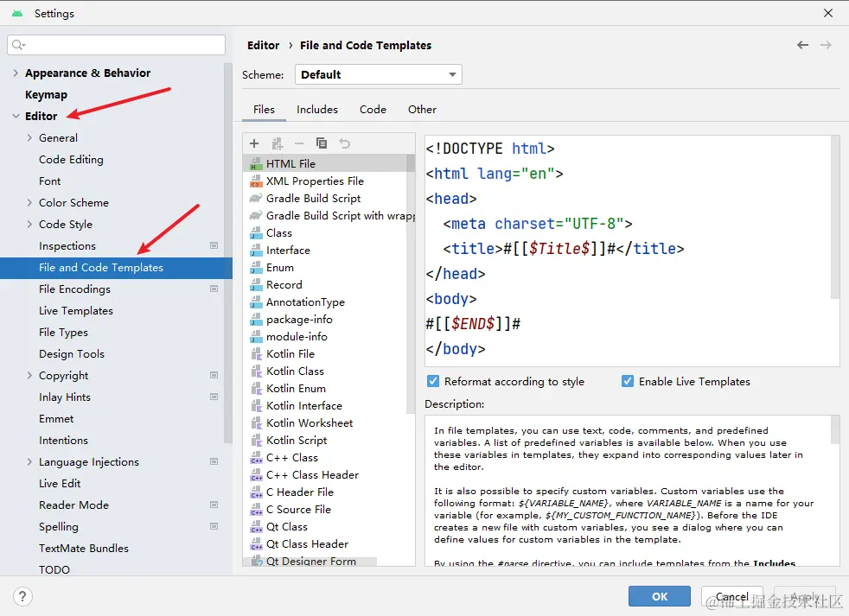The height and width of the screenshot is (616, 849).
Task: Click the File Encodings project-level icon
Action: pos(214,289)
